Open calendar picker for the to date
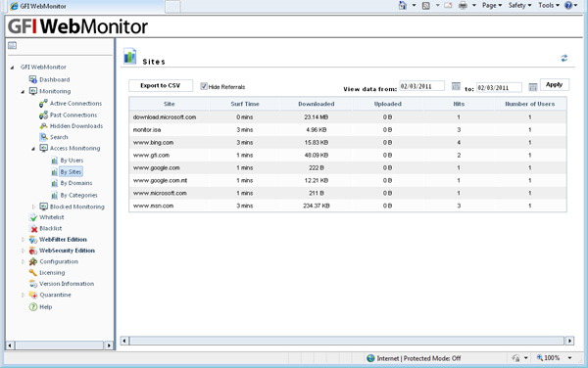 (x=532, y=87)
